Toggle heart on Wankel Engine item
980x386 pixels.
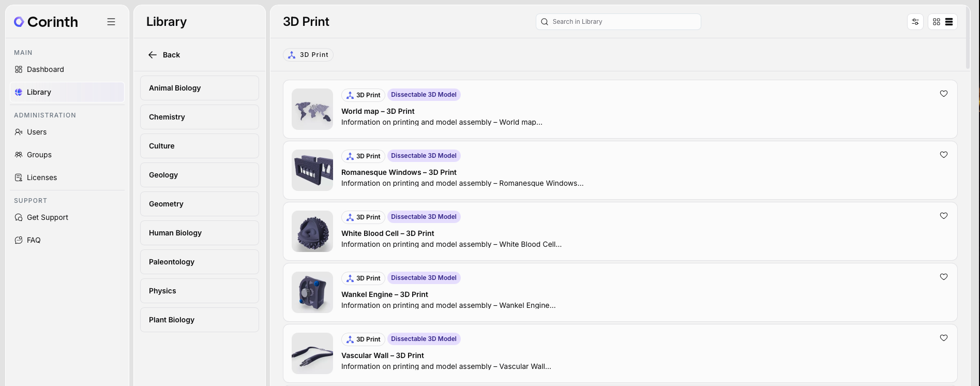pos(944,277)
